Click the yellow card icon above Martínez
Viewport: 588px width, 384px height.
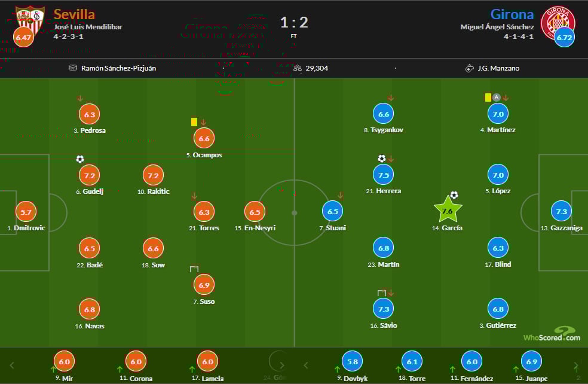tap(488, 97)
